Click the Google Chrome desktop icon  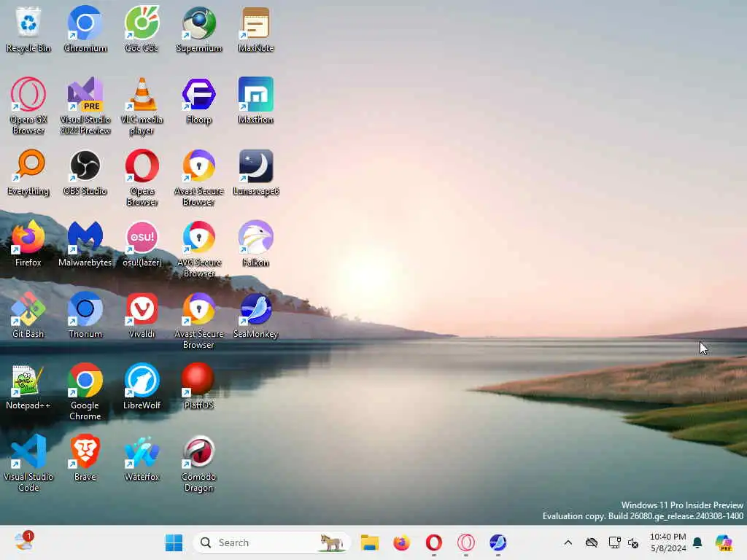pos(85,392)
